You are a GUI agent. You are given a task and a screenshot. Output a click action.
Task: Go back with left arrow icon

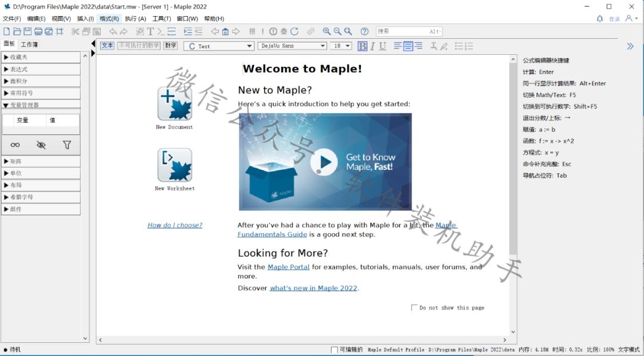pos(215,31)
